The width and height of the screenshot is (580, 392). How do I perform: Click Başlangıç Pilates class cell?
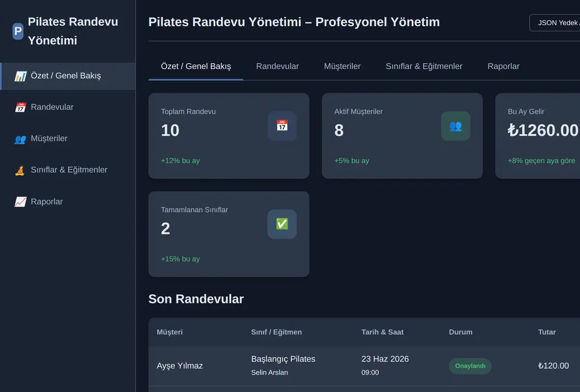(x=283, y=359)
